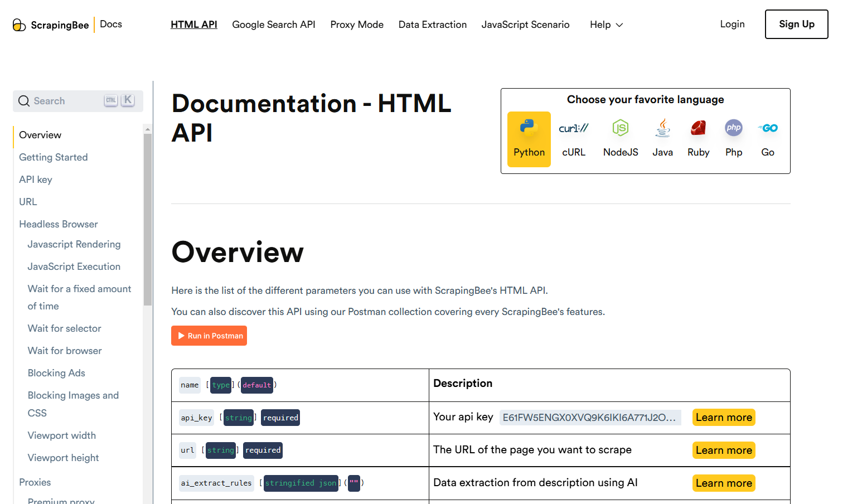Select the Go language icon

click(x=768, y=128)
